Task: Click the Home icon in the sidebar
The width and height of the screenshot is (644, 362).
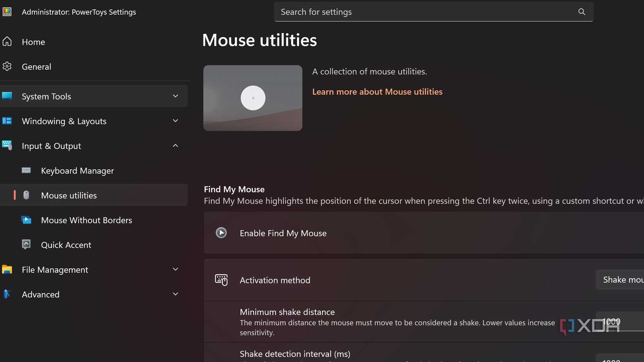Action: tap(7, 42)
